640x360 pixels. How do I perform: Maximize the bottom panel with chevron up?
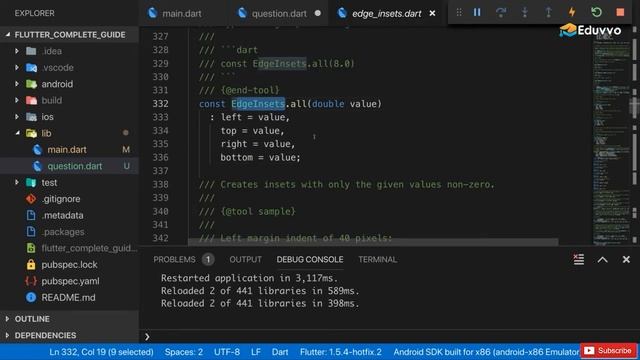(x=602, y=260)
